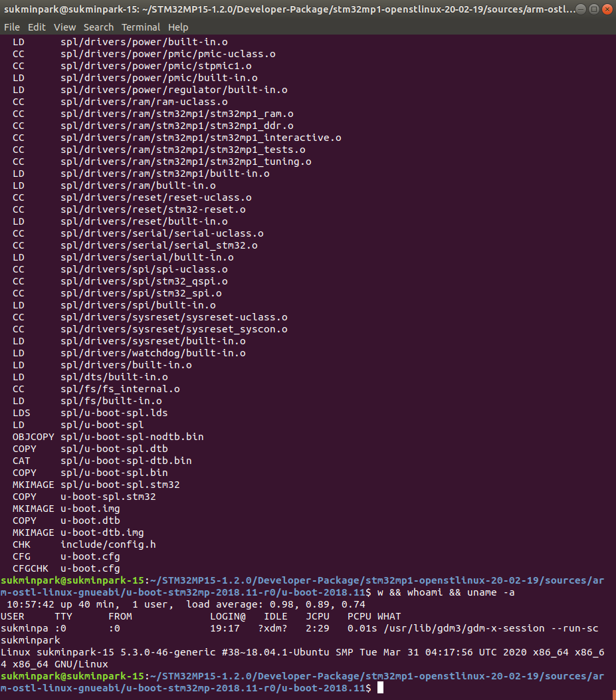Click the 'OBJCOPY spl/u-boot-spl-nodtb.bin' line

click(108, 437)
